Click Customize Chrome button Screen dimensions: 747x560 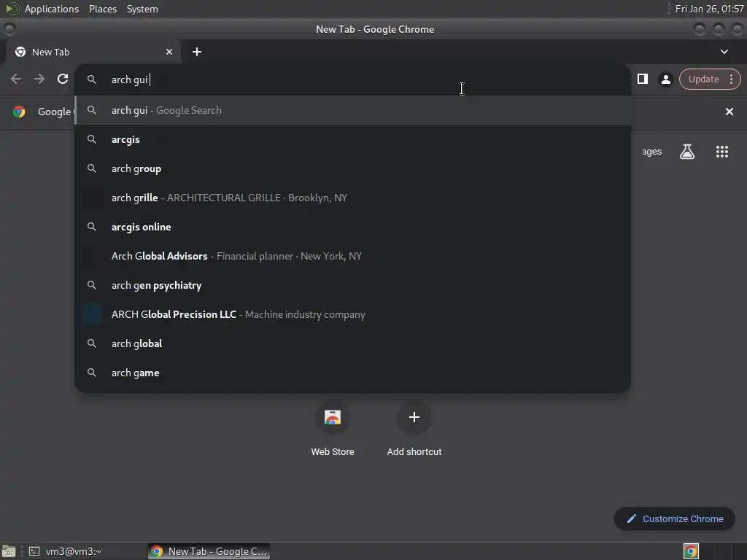coord(675,518)
